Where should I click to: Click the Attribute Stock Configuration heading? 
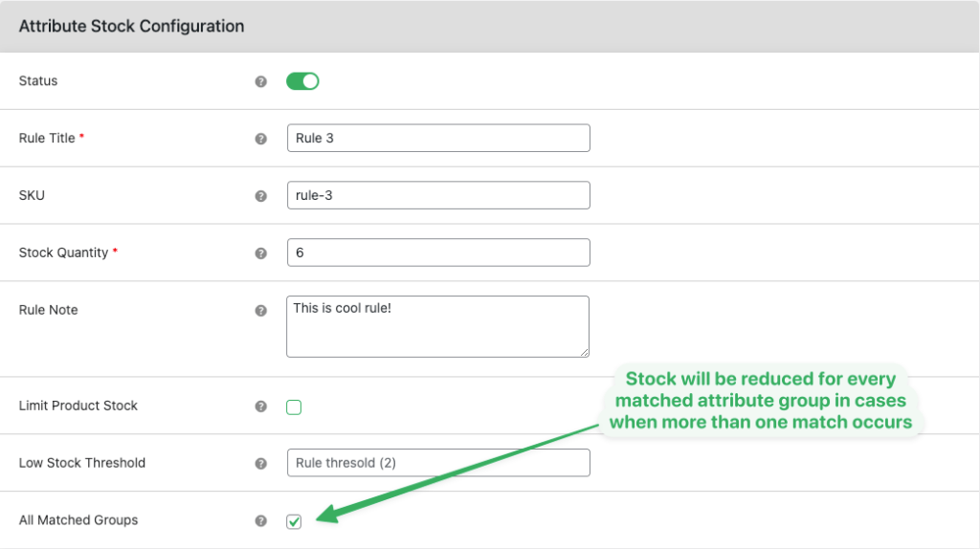tap(131, 26)
